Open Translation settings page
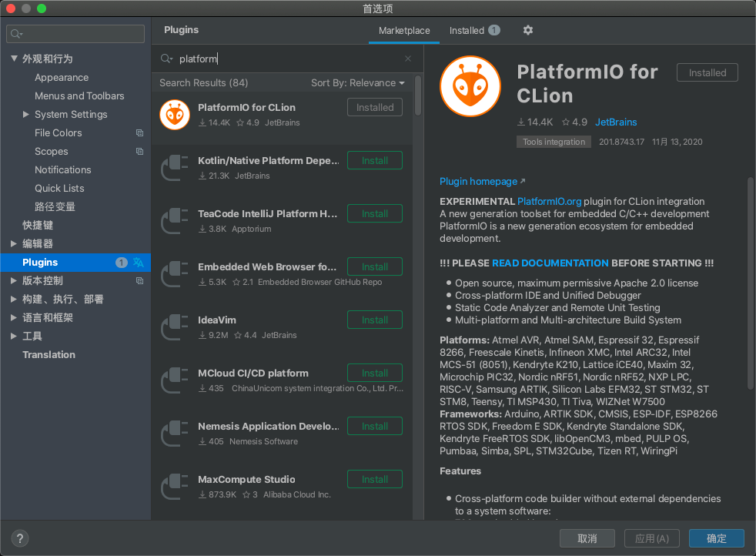 point(49,354)
